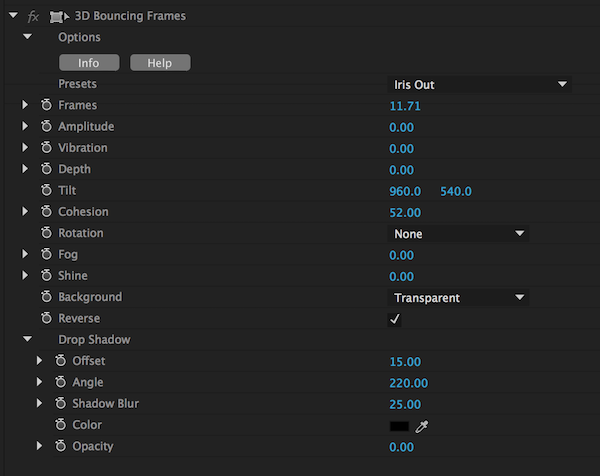Click the Frames value 11.71
The image size is (600, 476).
405,106
